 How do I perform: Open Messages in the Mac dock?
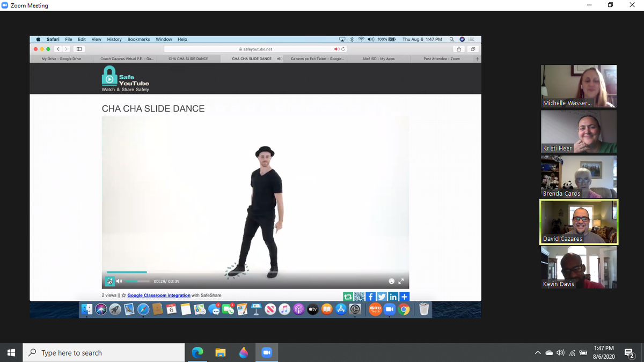pyautogui.click(x=214, y=309)
